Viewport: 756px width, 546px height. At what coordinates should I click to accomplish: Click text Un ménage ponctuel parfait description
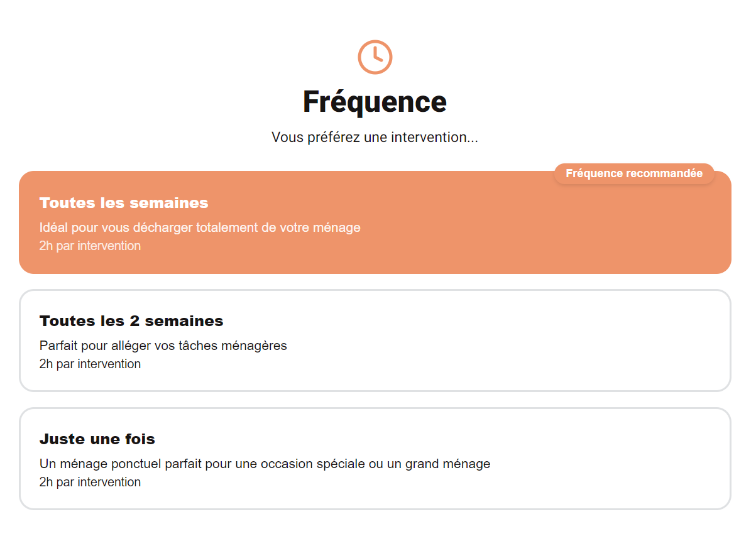pyautogui.click(x=265, y=464)
